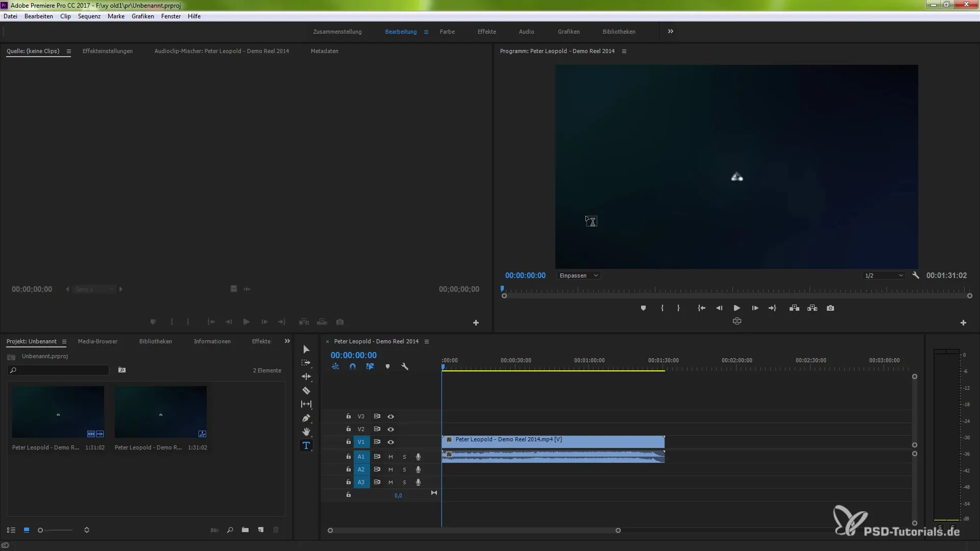Click project search input field

pyautogui.click(x=58, y=370)
